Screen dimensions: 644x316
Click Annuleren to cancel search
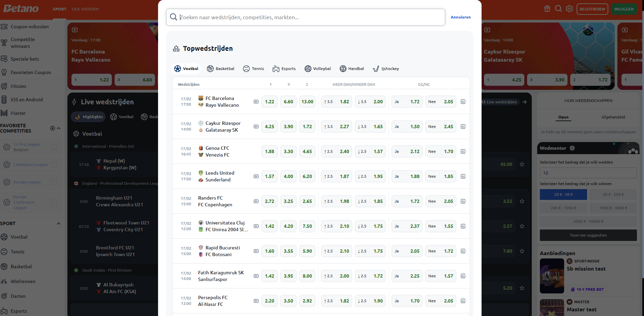tap(461, 17)
